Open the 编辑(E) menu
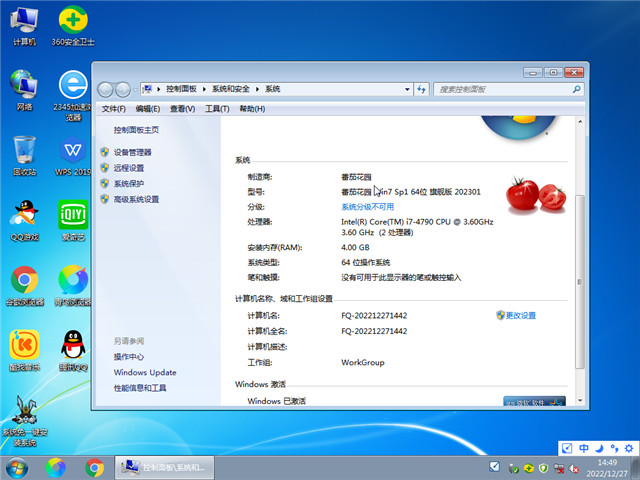Screen dimensions: 640x480 point(148,109)
